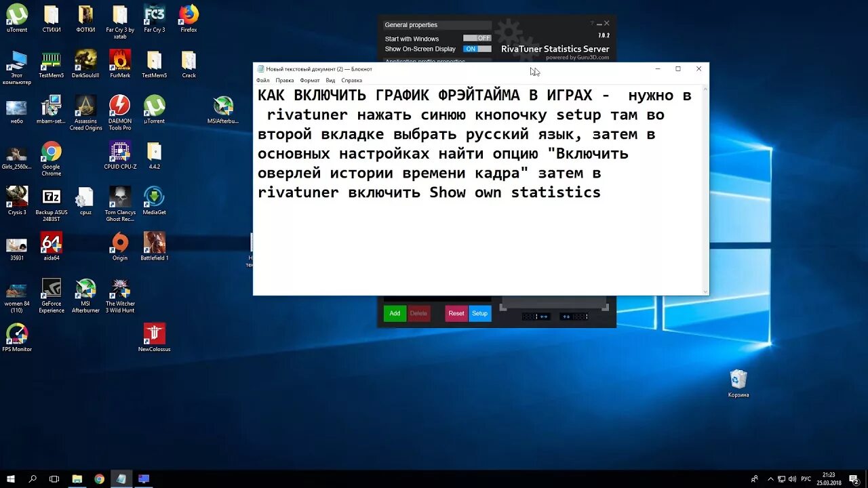Open File Explorer from the taskbar
The width and height of the screenshot is (868, 488).
point(77,479)
